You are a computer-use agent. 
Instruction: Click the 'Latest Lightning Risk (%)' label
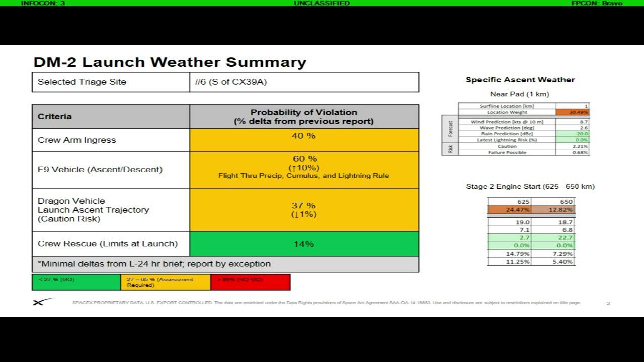[507, 140]
